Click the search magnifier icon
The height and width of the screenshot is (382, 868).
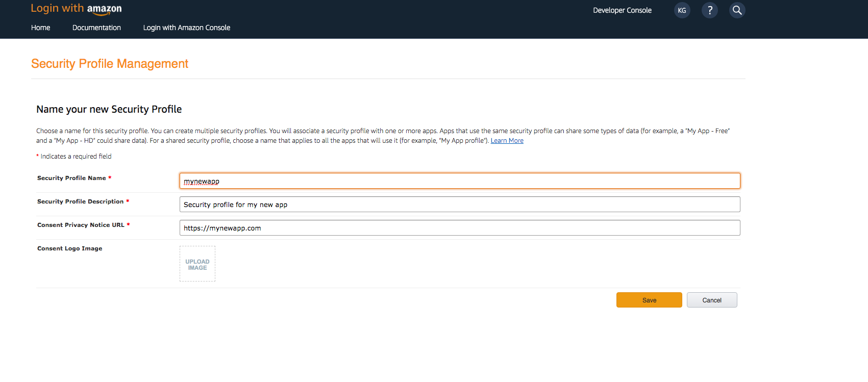(737, 10)
